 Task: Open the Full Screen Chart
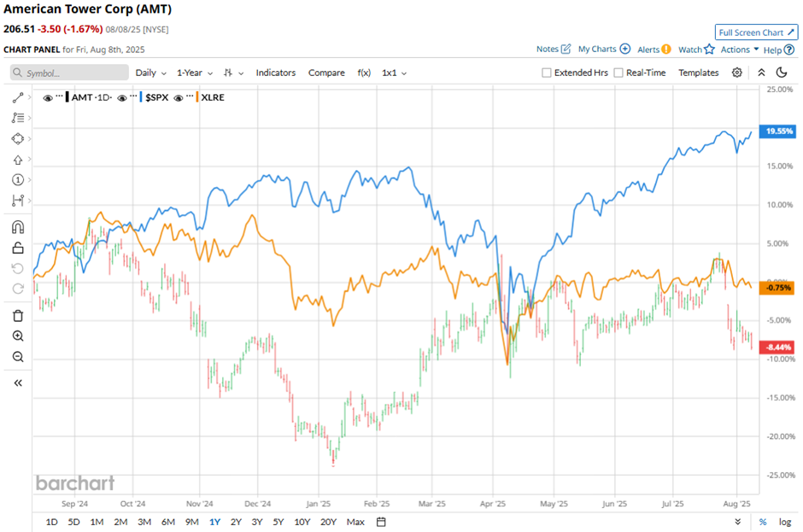756,32
